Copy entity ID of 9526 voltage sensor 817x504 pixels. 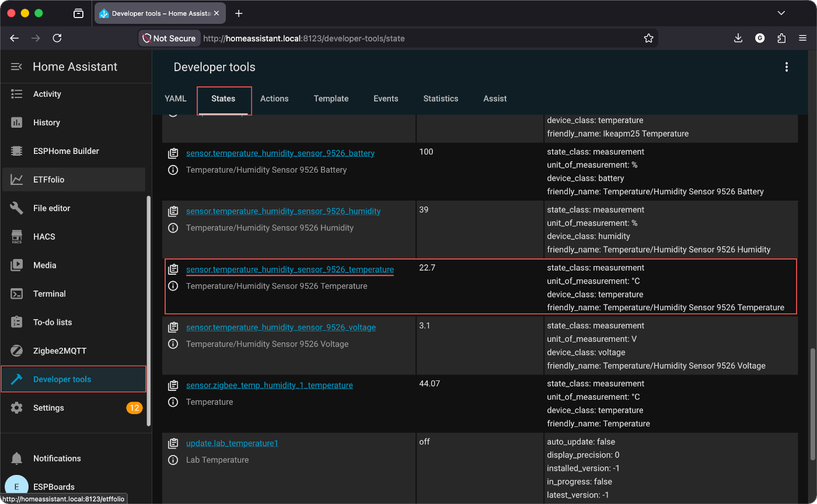(x=173, y=328)
